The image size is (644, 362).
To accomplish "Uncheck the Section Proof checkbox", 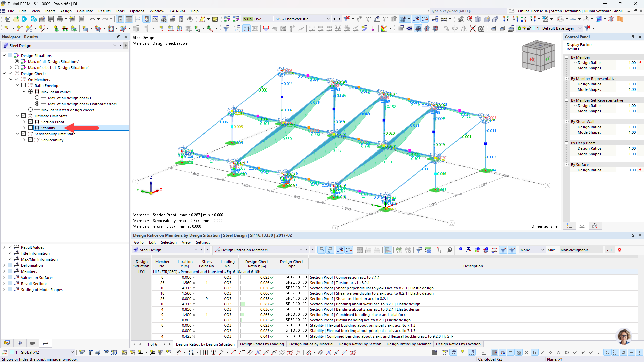I will 31,122.
